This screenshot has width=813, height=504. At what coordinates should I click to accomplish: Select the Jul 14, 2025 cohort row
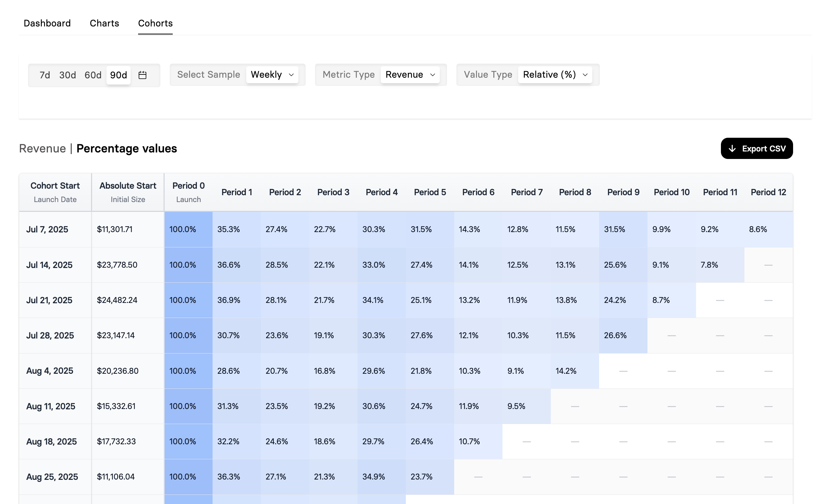click(x=49, y=265)
